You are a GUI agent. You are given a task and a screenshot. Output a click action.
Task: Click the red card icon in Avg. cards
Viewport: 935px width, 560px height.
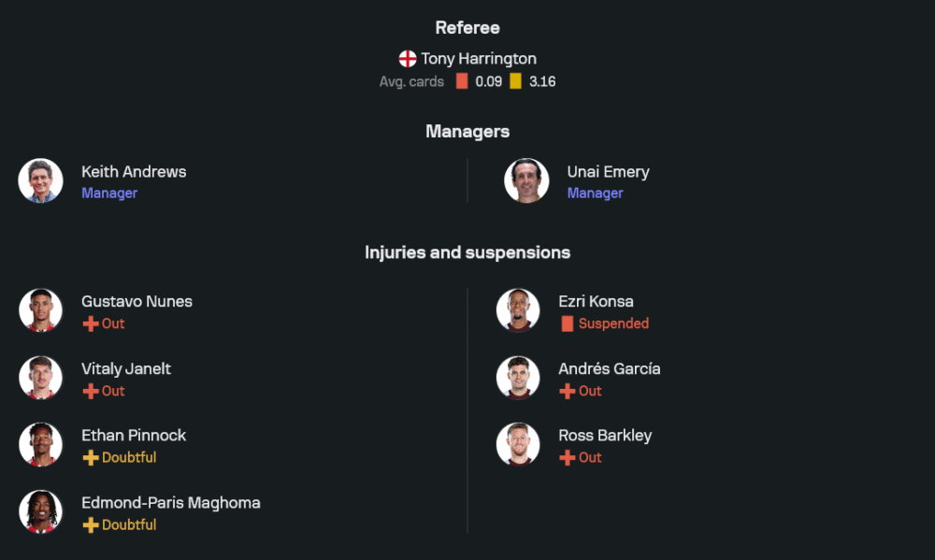pos(462,81)
